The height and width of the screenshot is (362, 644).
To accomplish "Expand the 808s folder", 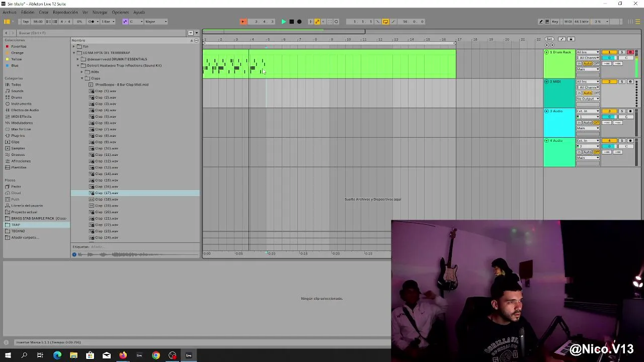I will pyautogui.click(x=82, y=72).
